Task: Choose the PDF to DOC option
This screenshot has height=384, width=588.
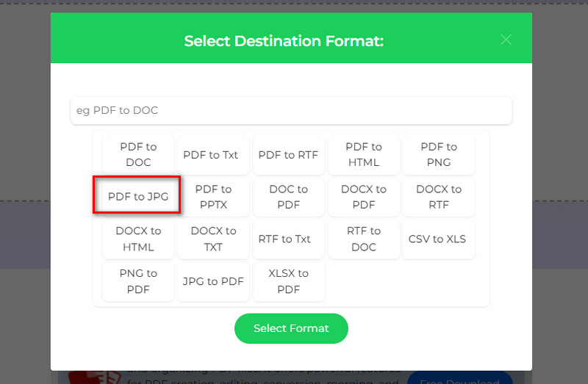Action: pyautogui.click(x=138, y=155)
